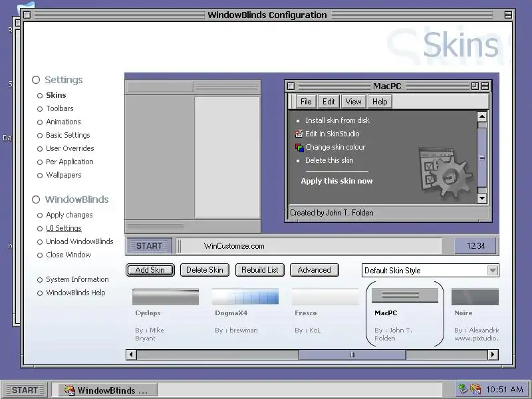Screen dimensions: 532x399
Task: Click the Rebuild List button
Action: pos(260,270)
